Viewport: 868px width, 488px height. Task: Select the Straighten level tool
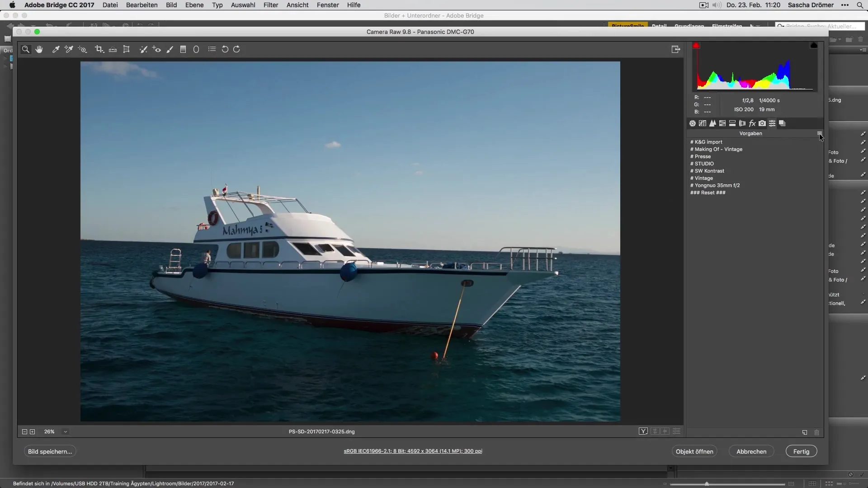tap(113, 49)
